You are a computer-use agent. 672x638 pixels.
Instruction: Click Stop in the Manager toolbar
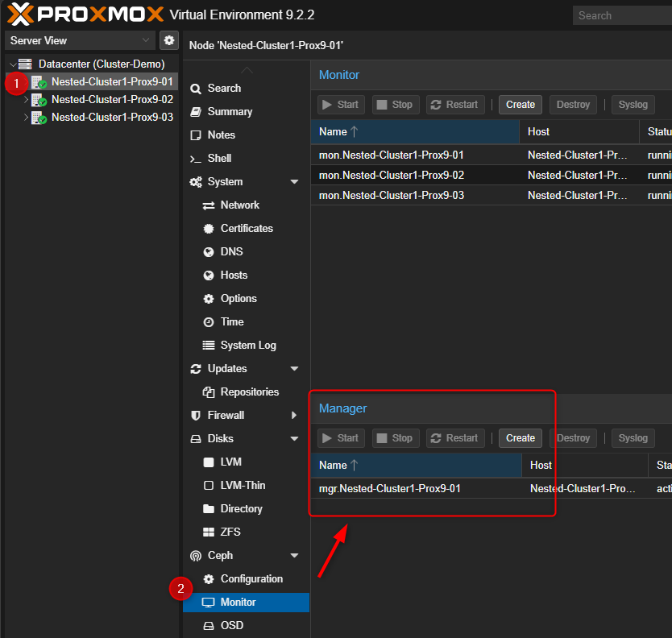click(x=396, y=438)
